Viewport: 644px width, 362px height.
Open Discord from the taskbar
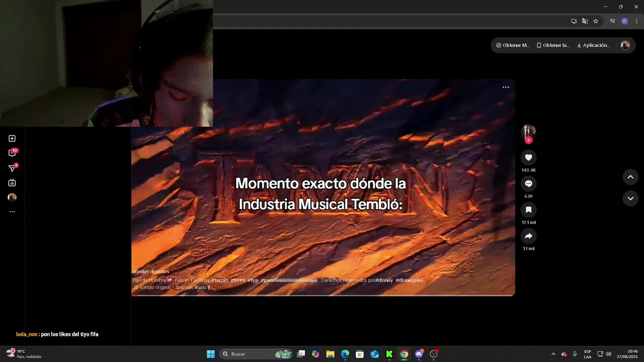click(x=419, y=354)
